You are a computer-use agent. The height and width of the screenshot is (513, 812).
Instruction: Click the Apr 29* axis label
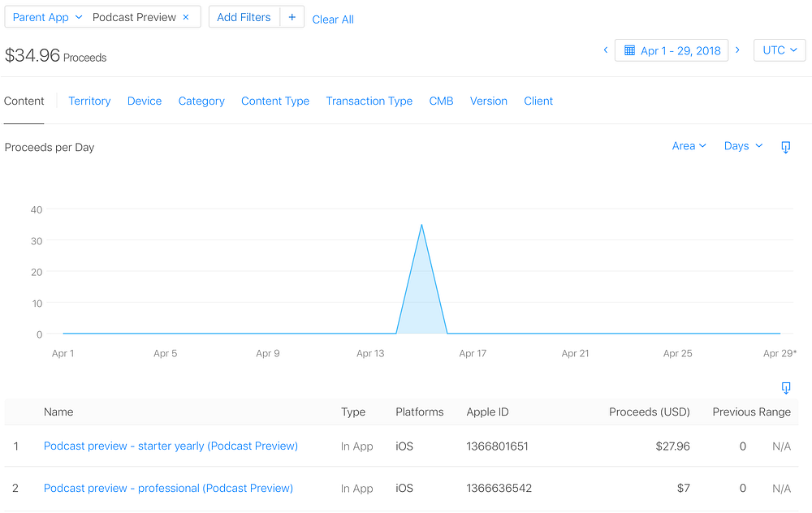tap(780, 353)
